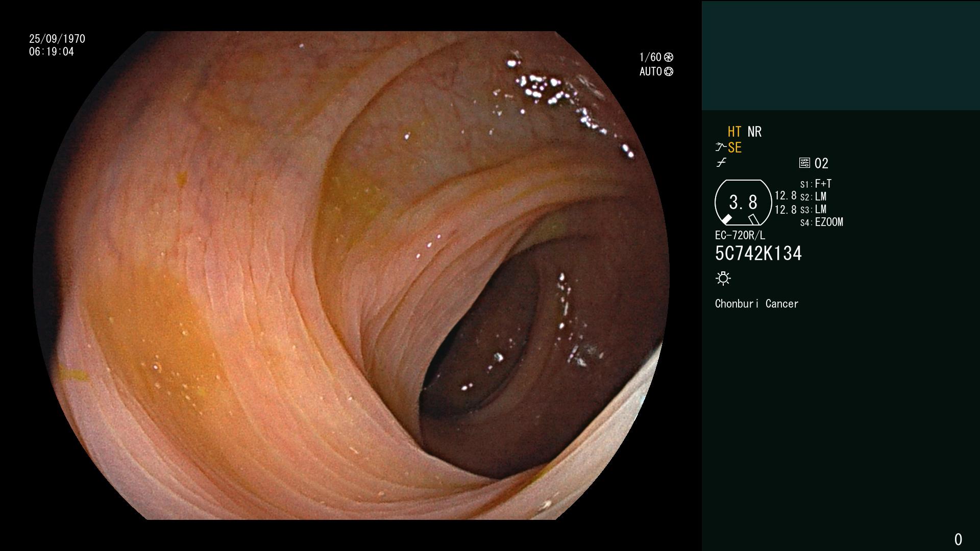Click the blank teal panel above HT NR

(841, 55)
